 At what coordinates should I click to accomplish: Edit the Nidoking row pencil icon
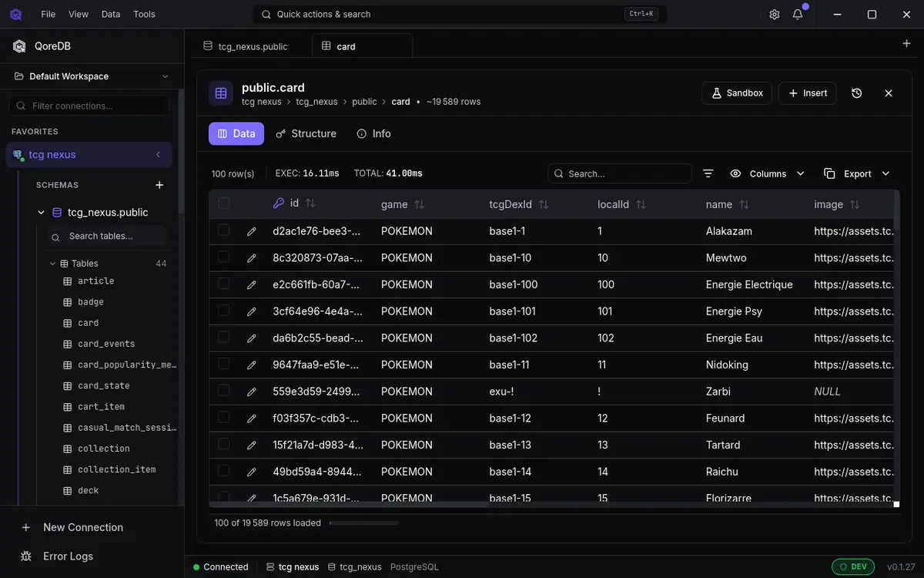pyautogui.click(x=251, y=365)
